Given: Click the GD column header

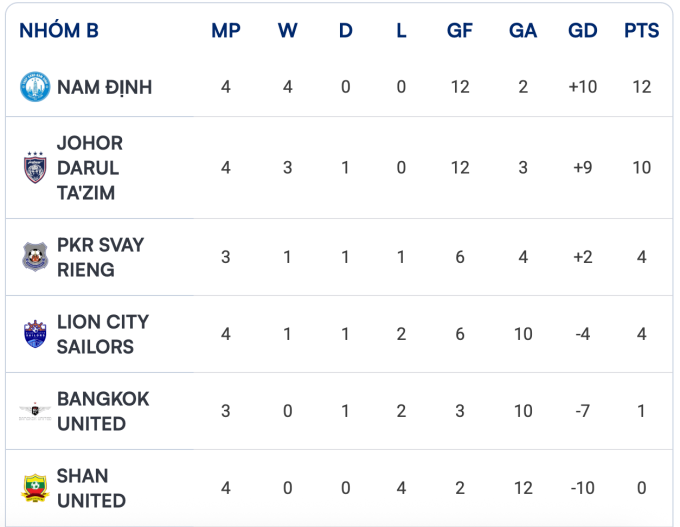Looking at the screenshot, I should (x=582, y=31).
